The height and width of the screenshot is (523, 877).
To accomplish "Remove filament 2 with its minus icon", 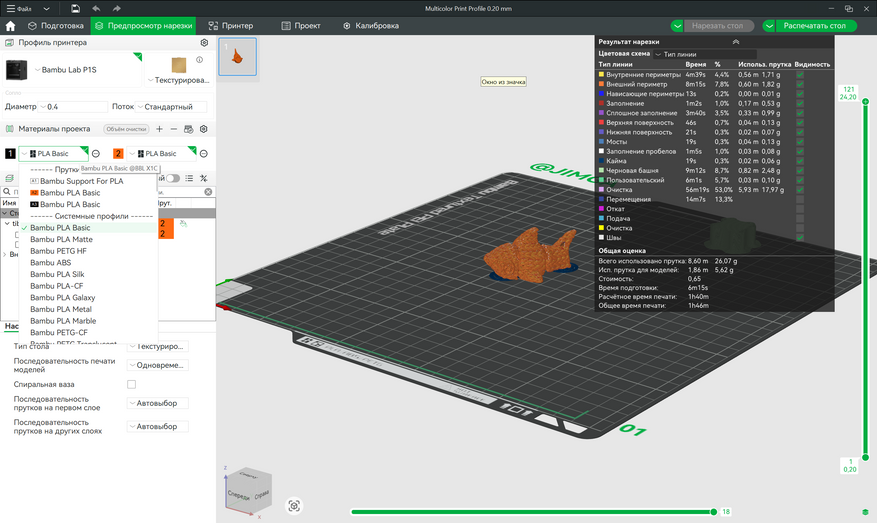I will point(203,154).
